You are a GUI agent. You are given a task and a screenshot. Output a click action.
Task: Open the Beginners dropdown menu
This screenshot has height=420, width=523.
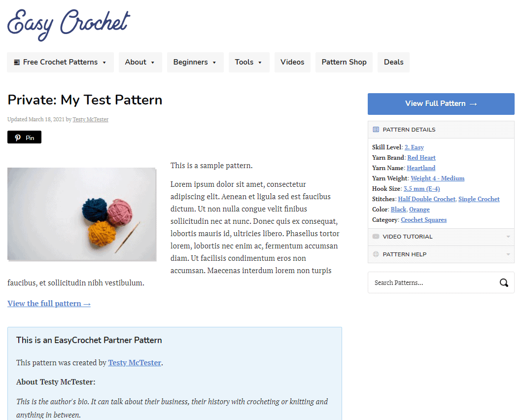coord(195,63)
